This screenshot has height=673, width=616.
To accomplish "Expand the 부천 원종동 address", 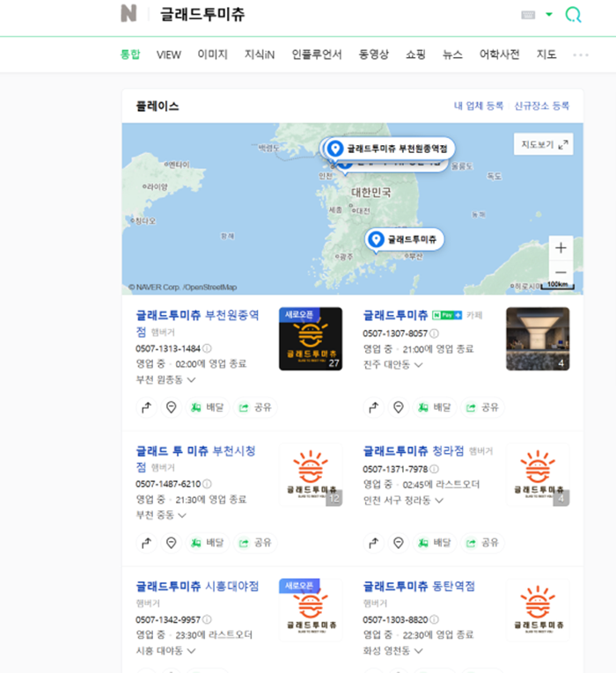I will [165, 380].
